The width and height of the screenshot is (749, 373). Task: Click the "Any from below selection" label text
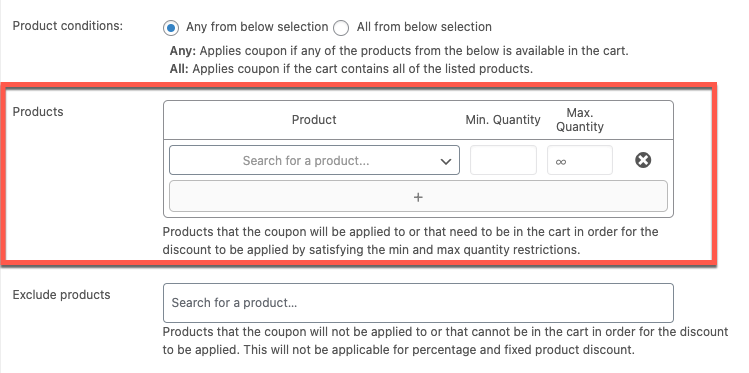257,27
